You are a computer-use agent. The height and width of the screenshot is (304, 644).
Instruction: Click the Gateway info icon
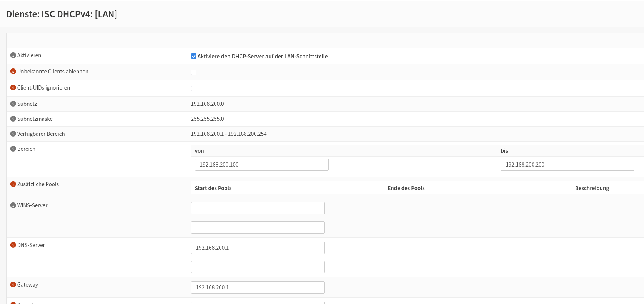(13, 285)
